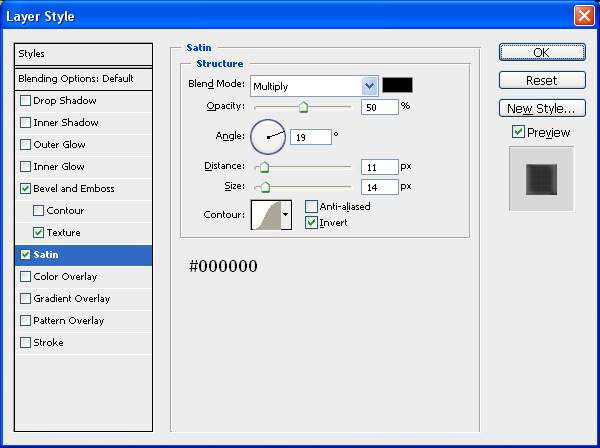Focus the Size value field
600x448 pixels.
pyautogui.click(x=380, y=187)
